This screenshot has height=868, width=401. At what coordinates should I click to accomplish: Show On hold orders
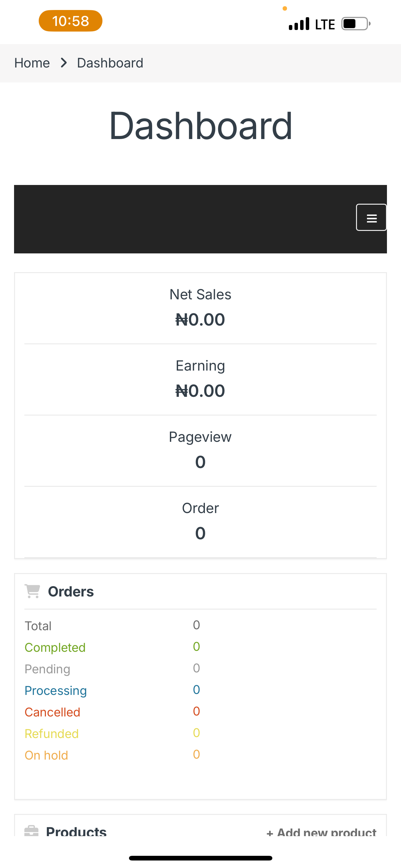[x=46, y=755]
